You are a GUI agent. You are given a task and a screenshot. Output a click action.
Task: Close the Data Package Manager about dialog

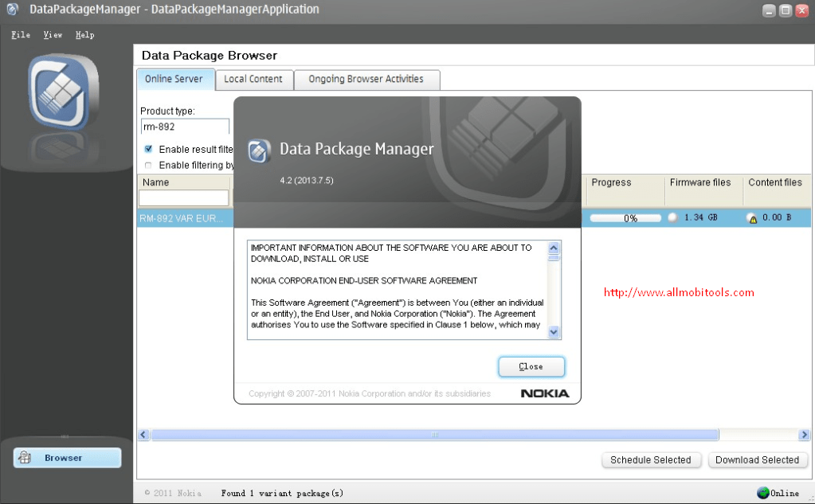click(x=531, y=367)
